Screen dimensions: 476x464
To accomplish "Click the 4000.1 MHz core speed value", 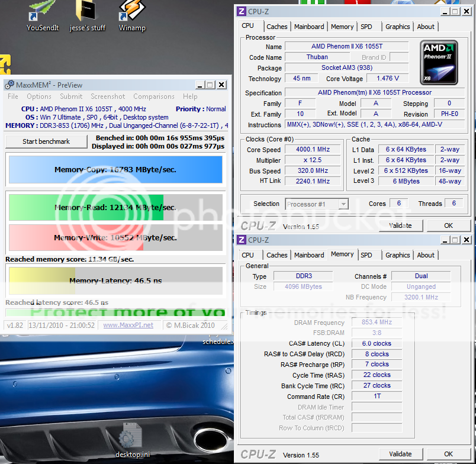I will click(313, 149).
